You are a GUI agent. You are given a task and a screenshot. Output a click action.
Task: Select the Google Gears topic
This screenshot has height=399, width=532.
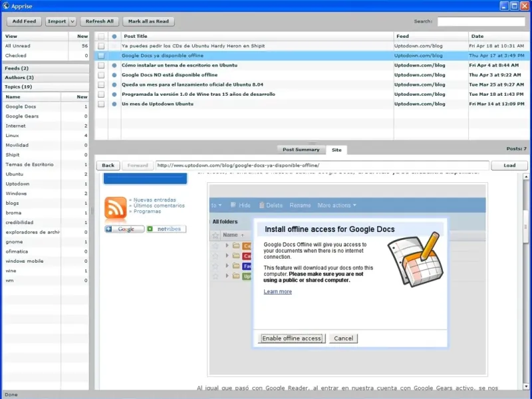[x=45, y=116]
